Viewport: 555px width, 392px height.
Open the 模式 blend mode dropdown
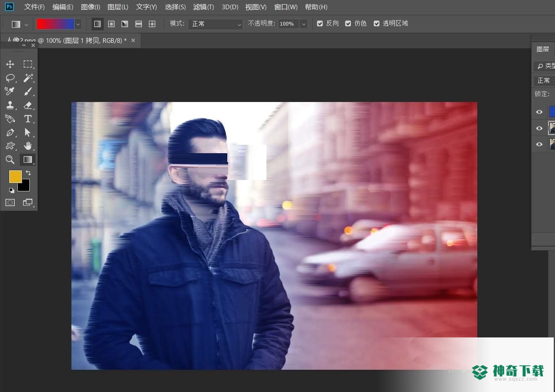pos(215,24)
